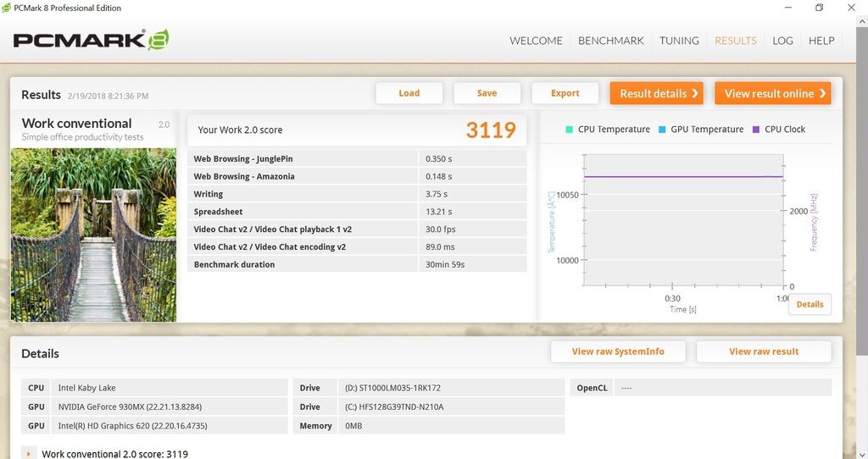The height and width of the screenshot is (459, 868).
Task: Open the WELCOME tab
Action: point(536,41)
